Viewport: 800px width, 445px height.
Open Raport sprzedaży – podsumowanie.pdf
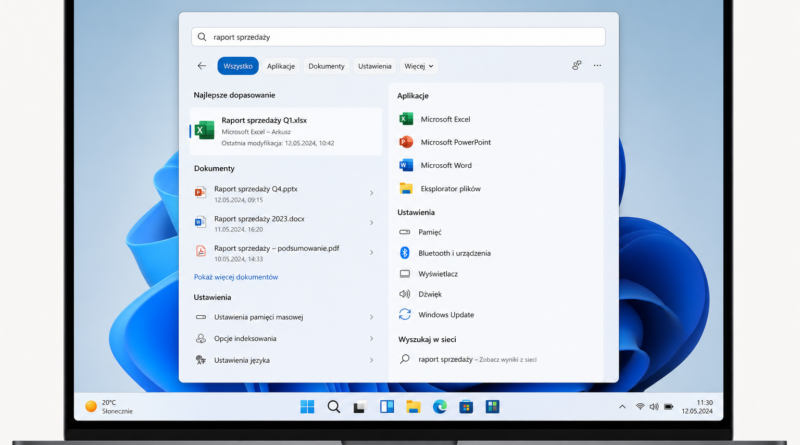[x=286, y=253]
